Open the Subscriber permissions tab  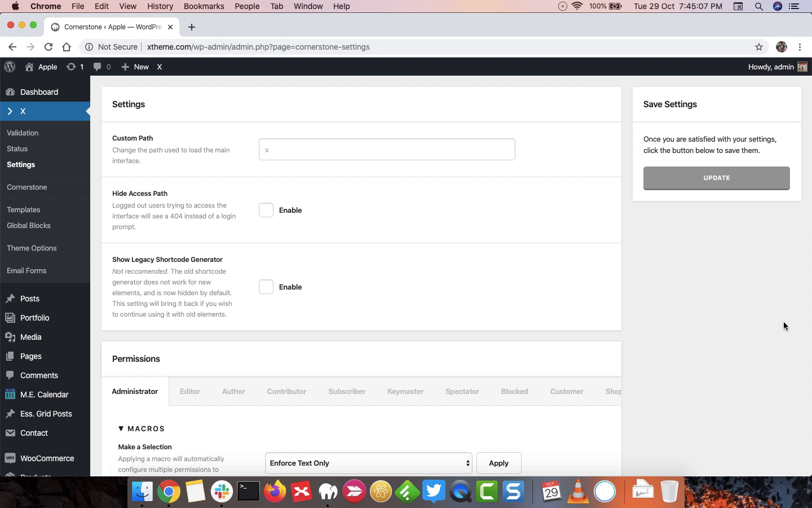coord(347,391)
